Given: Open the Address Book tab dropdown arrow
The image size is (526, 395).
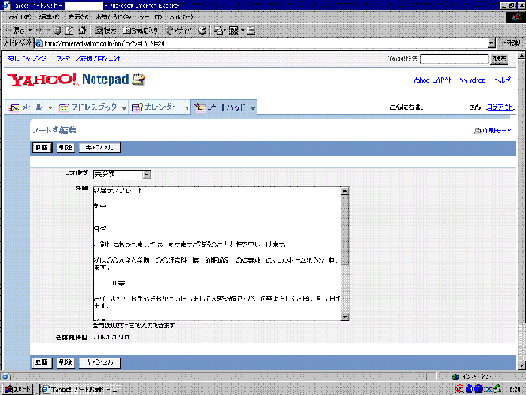Looking at the screenshot, I should click(124, 108).
